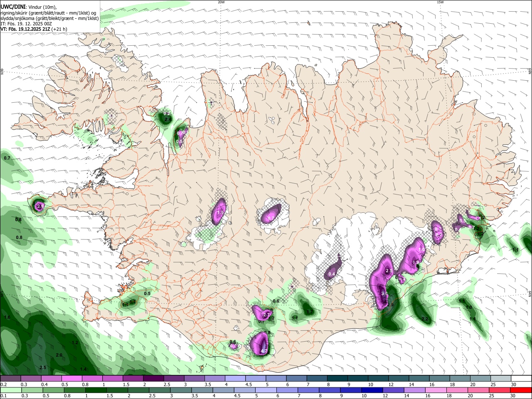Click the 0.4 snow value on the glacier
This screenshot has width=532, height=399.
(332, 274)
